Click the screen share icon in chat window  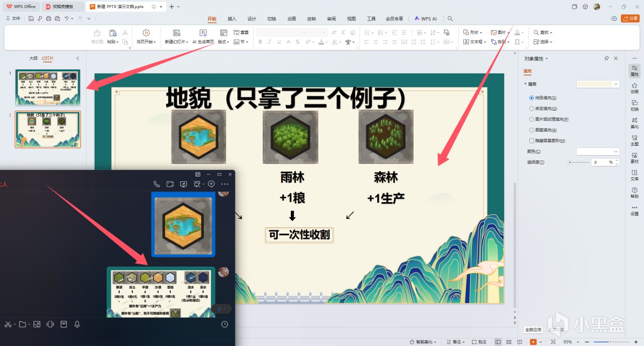pos(184,184)
